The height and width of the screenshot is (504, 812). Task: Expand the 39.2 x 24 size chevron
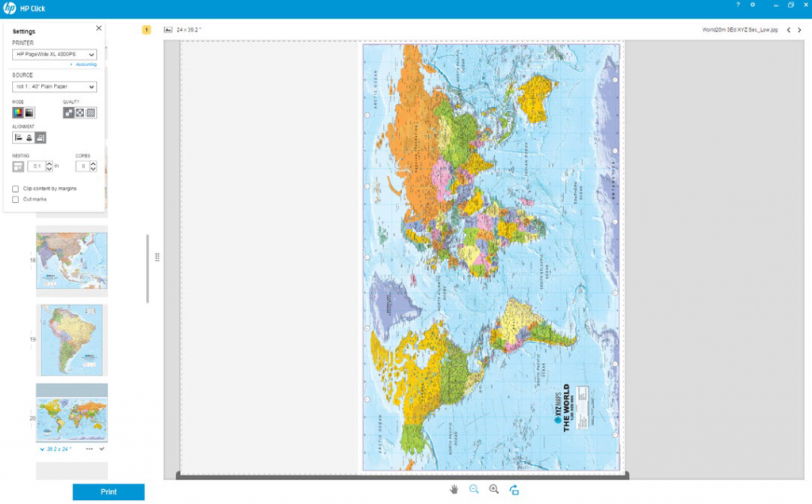[x=42, y=449]
